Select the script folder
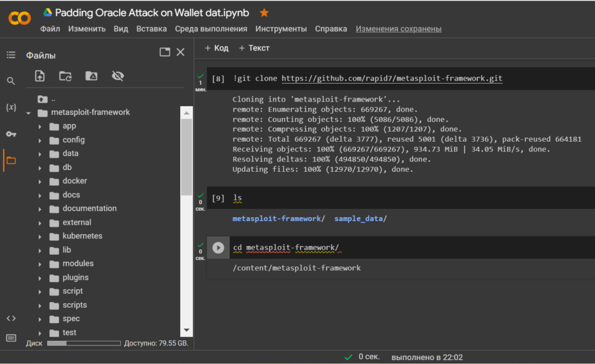The width and height of the screenshot is (595, 364). click(x=73, y=291)
